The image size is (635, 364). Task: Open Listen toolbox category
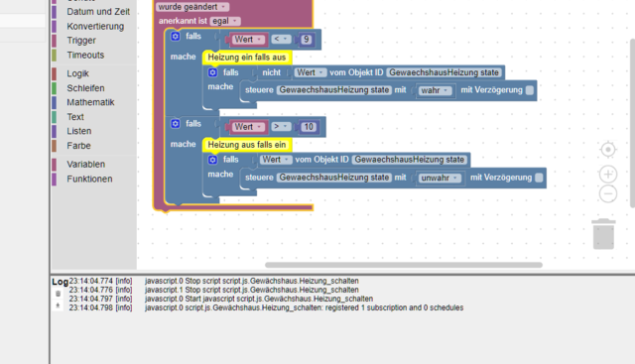(79, 131)
